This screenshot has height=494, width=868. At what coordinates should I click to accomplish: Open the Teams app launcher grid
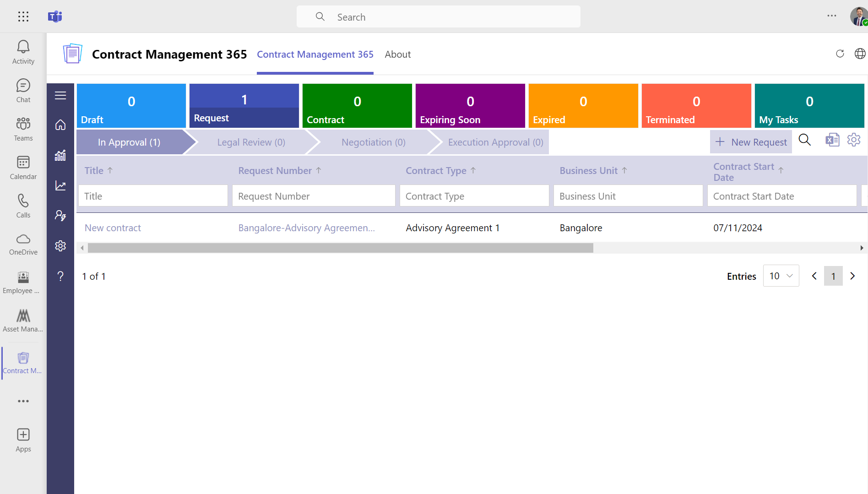23,17
